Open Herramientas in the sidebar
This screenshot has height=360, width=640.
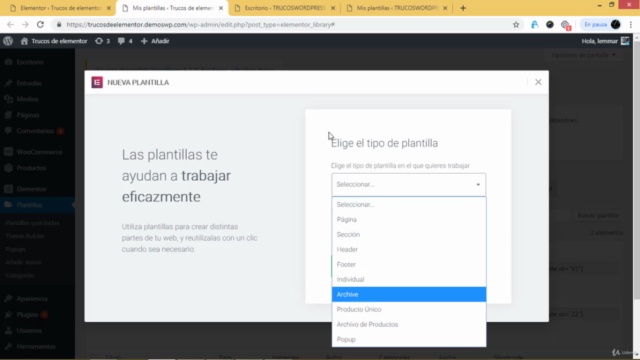coord(36,347)
